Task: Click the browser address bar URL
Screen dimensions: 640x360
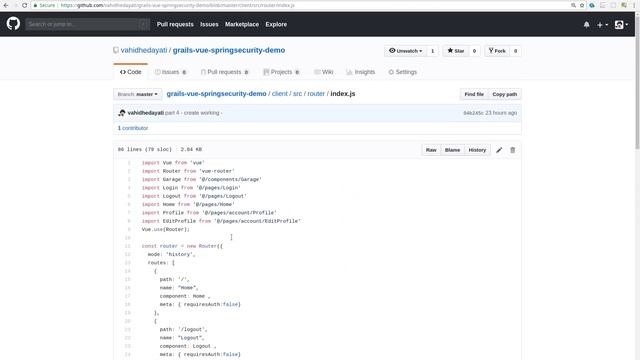Action: pyautogui.click(x=178, y=5)
